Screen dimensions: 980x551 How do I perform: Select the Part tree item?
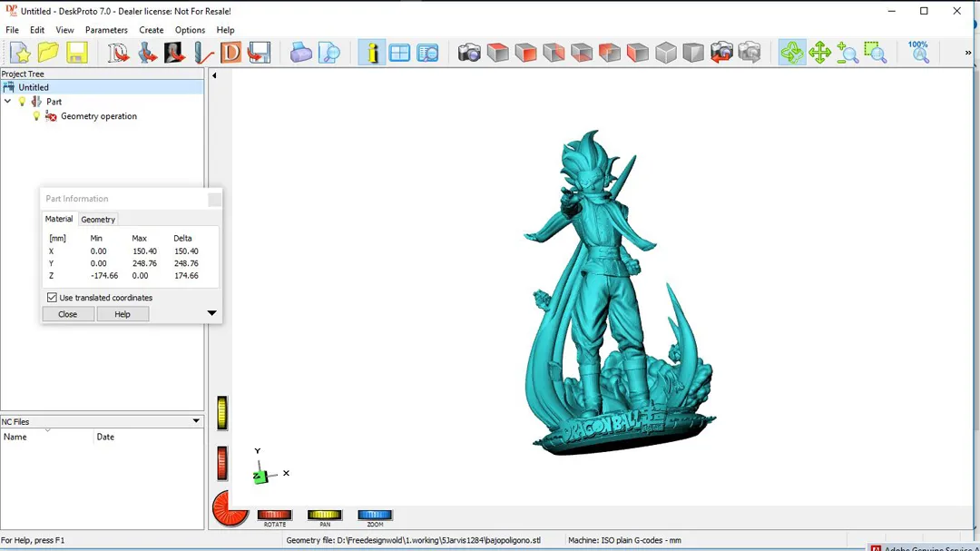pos(54,102)
